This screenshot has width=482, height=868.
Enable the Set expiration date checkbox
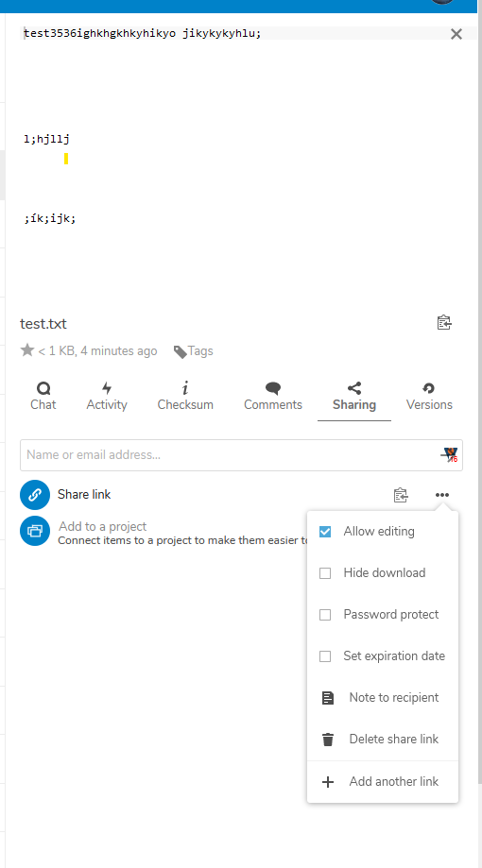325,656
